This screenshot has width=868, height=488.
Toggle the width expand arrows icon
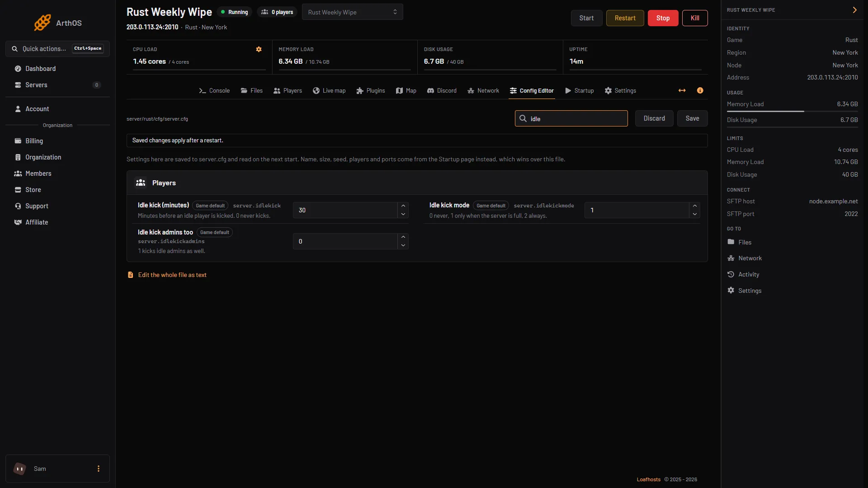point(682,90)
